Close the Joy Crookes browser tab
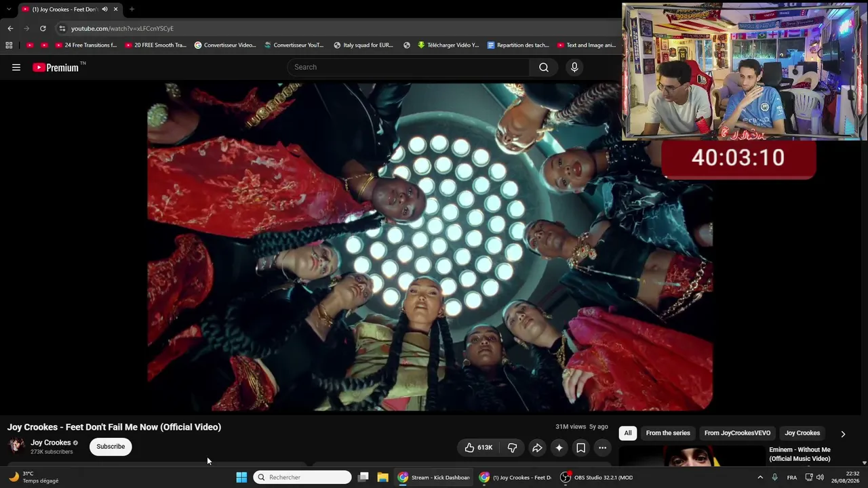 (115, 9)
